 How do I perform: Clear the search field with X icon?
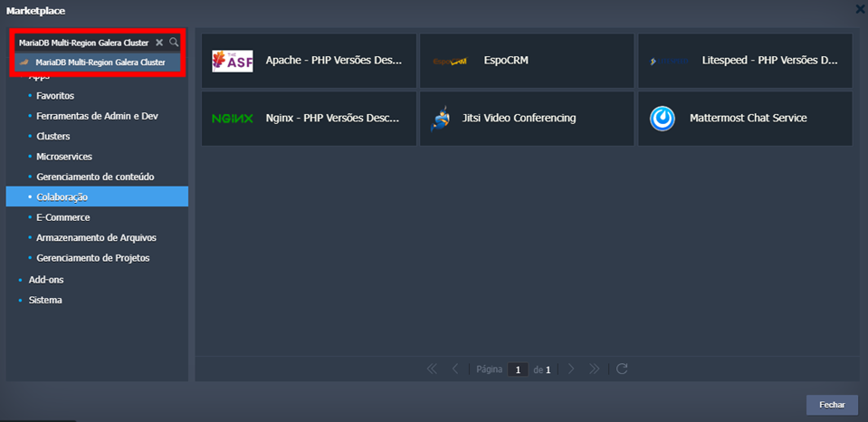(159, 43)
